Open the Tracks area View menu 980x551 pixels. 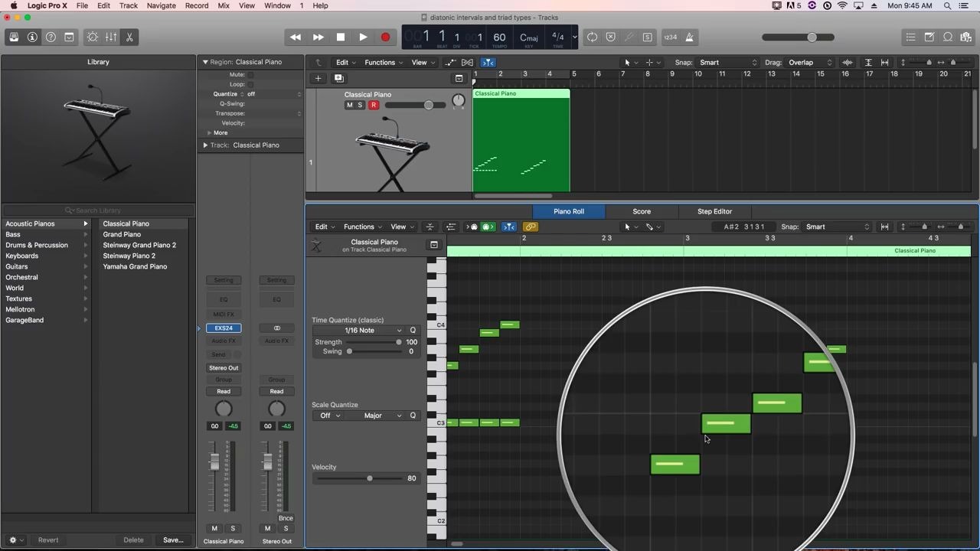coord(422,63)
